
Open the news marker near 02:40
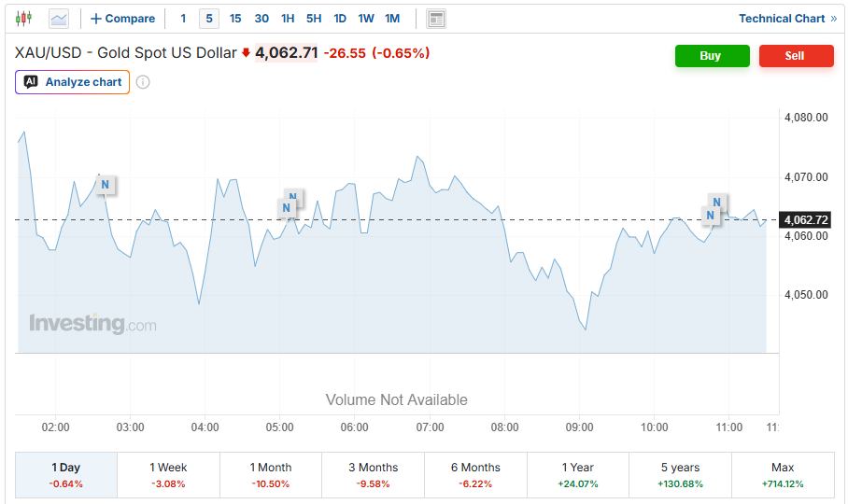(x=105, y=185)
